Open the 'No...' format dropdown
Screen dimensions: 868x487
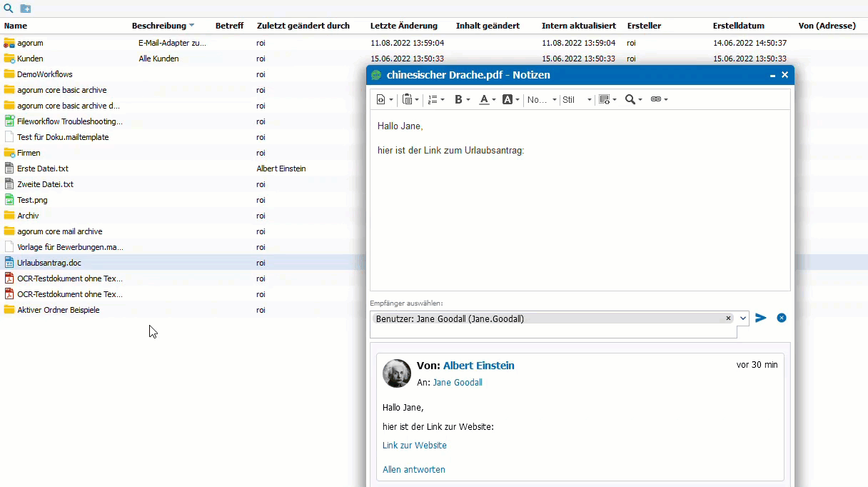coord(542,100)
